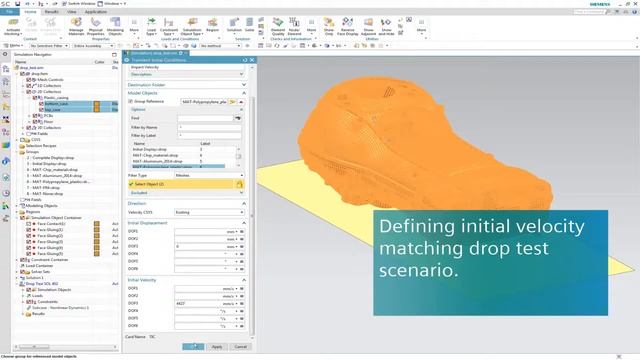Click the resource bar settings gear icon
640x360 pixels.
5,54
